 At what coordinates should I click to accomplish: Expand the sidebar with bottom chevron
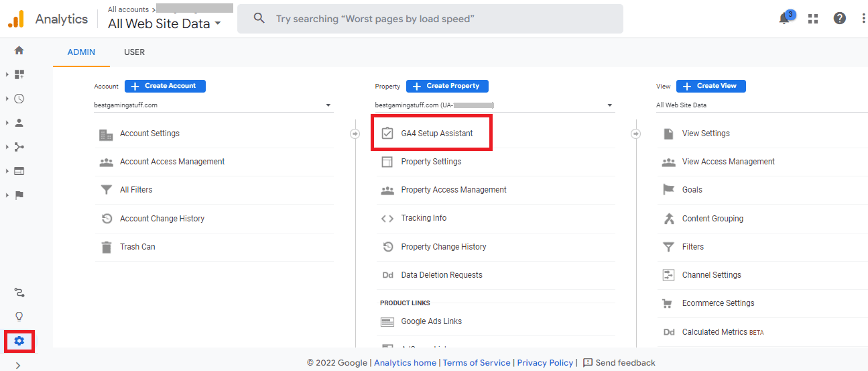point(18,365)
